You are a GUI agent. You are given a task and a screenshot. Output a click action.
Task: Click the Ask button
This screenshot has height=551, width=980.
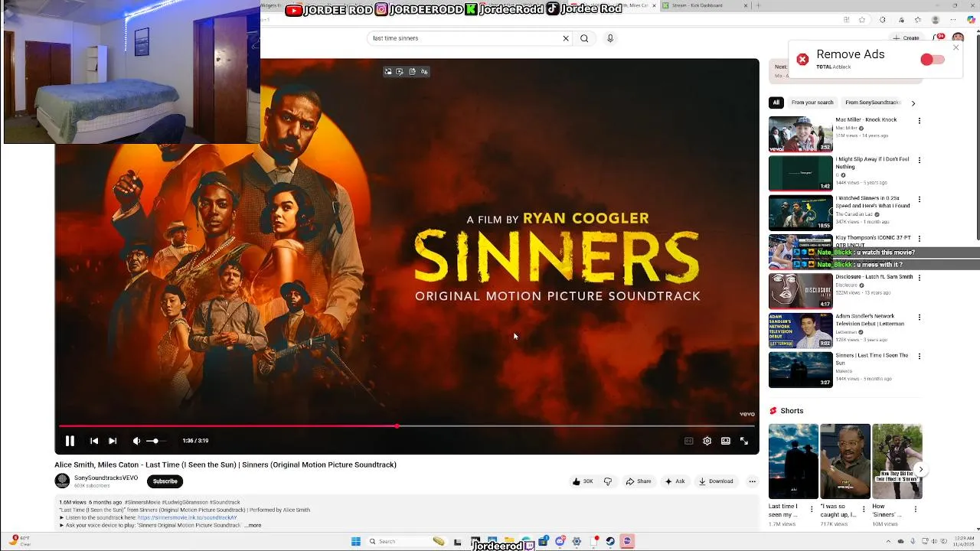[x=675, y=481]
